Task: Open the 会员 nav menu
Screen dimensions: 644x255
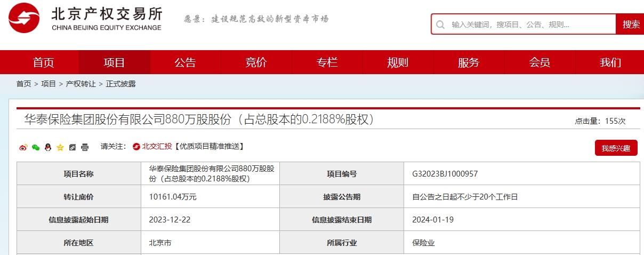Action: pyautogui.click(x=540, y=62)
